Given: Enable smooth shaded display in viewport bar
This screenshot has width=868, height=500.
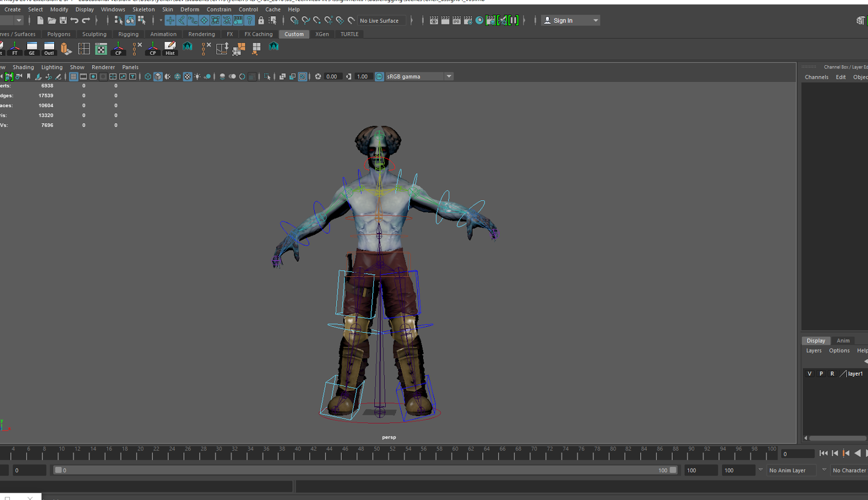Looking at the screenshot, I should click(157, 76).
